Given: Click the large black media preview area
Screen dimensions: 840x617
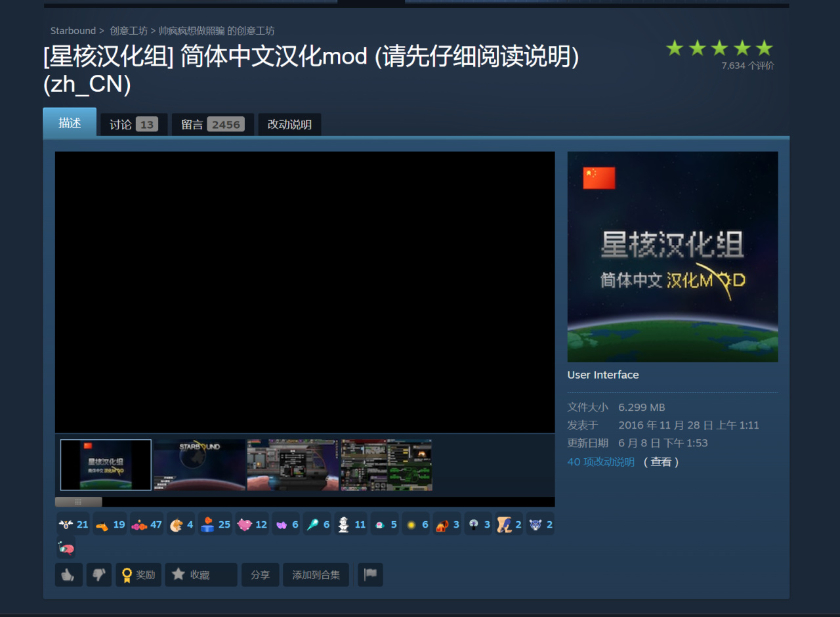Looking at the screenshot, I should point(305,292).
